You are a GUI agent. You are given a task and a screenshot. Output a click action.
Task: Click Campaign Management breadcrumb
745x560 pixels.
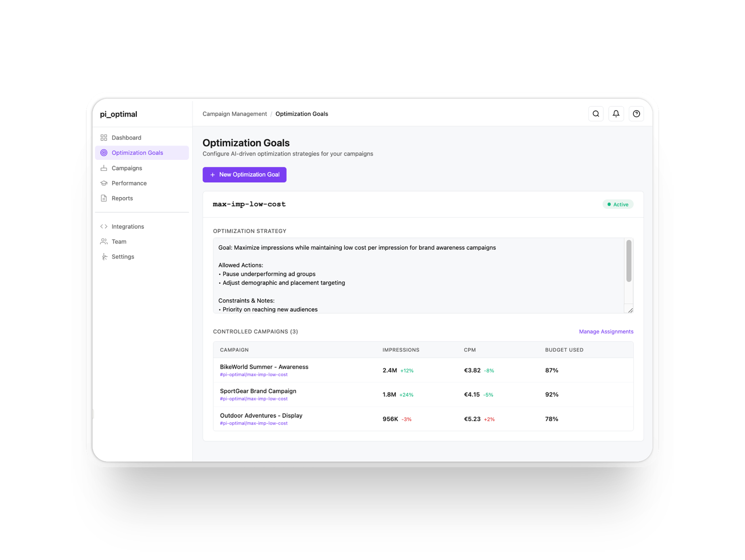tap(234, 114)
